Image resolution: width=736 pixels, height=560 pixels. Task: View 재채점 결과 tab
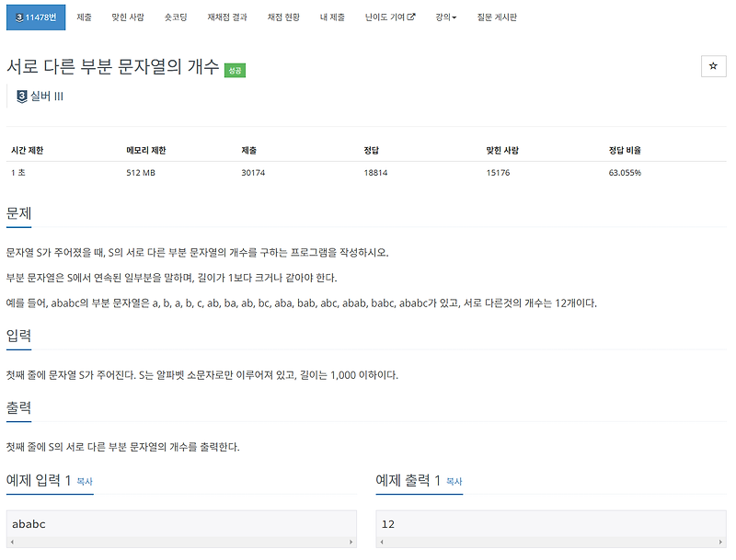click(227, 17)
